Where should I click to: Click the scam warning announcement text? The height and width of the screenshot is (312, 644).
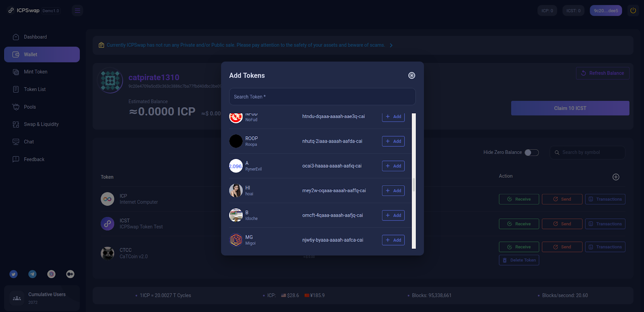click(x=246, y=45)
